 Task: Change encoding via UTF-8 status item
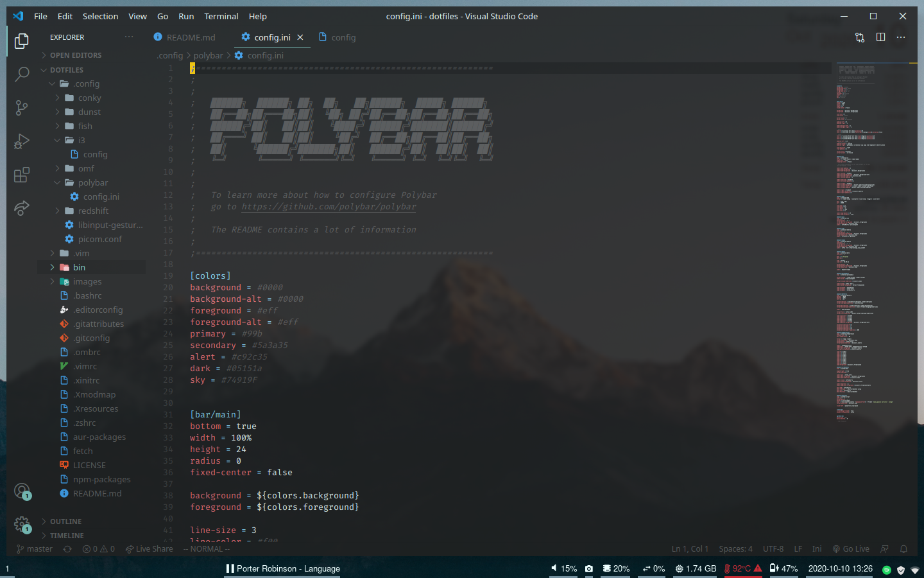click(773, 549)
